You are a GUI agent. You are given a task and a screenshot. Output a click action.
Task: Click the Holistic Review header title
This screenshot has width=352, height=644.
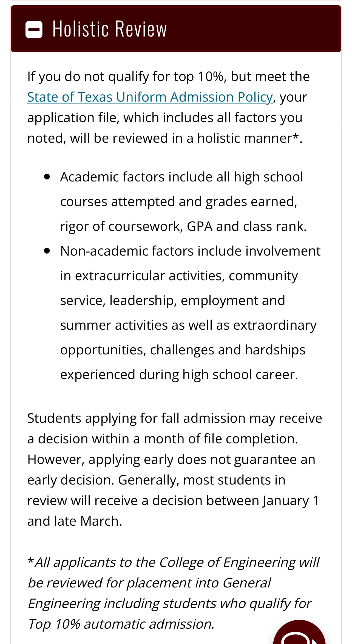tap(110, 29)
